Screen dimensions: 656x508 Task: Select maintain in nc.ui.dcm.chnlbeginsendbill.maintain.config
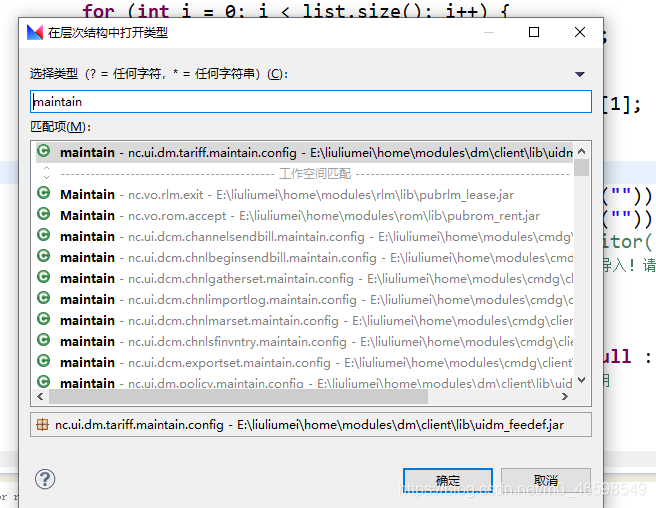304,257
